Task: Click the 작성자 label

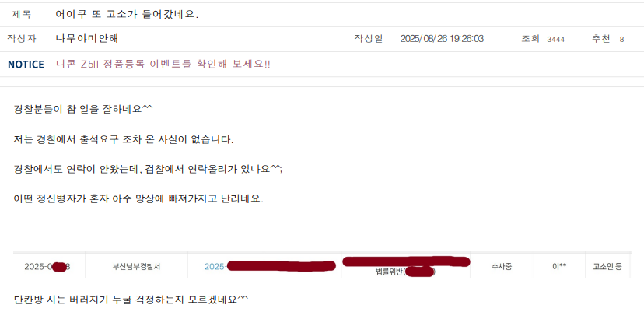Action: point(21,39)
